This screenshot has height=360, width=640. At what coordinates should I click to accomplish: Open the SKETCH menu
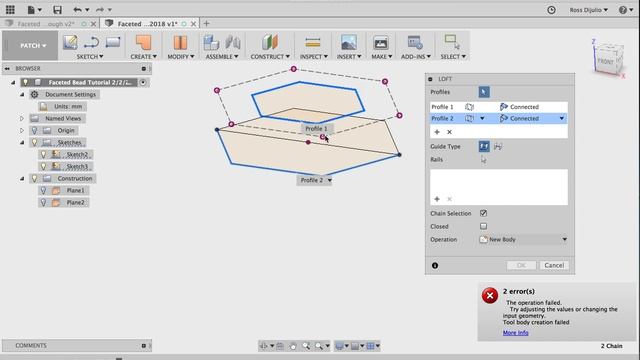(90, 57)
